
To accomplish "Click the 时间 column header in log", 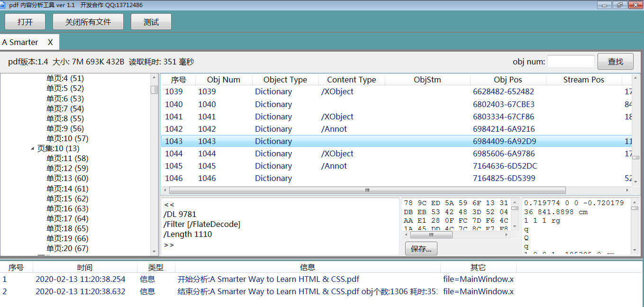I will 85,267.
